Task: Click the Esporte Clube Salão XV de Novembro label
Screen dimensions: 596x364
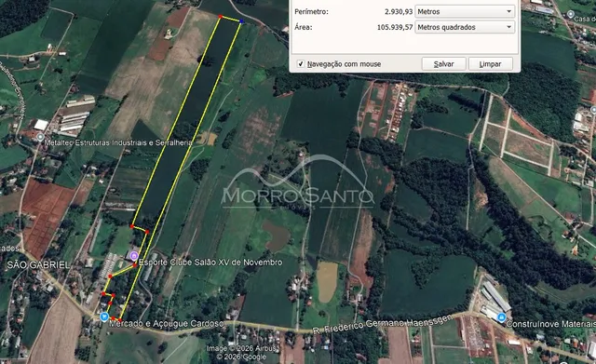Action: coord(210,263)
